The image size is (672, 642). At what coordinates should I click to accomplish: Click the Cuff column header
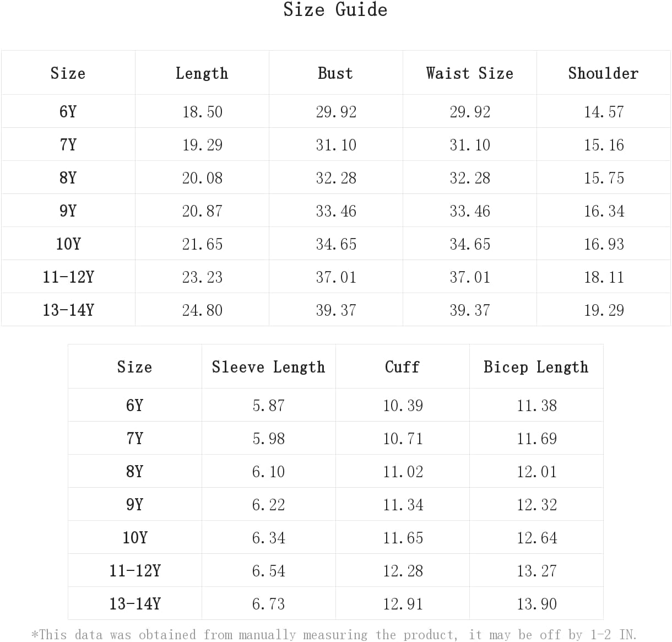coord(402,366)
